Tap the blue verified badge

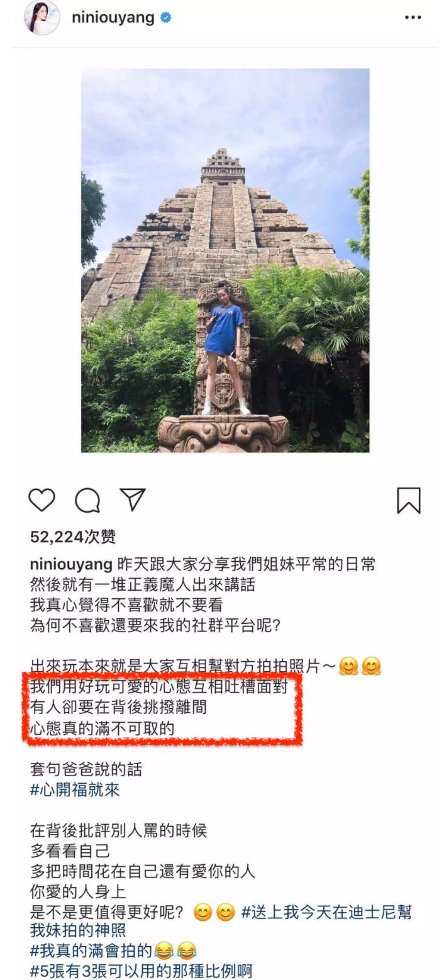click(166, 18)
